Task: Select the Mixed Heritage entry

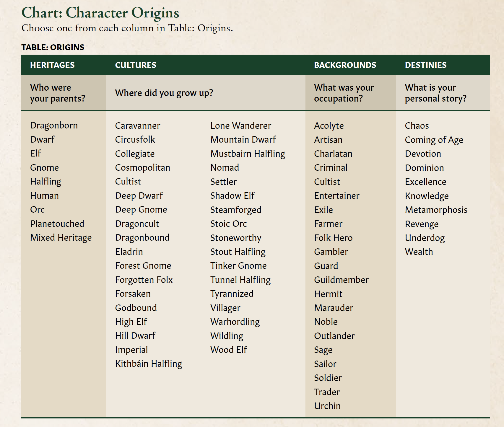Action: click(x=61, y=237)
